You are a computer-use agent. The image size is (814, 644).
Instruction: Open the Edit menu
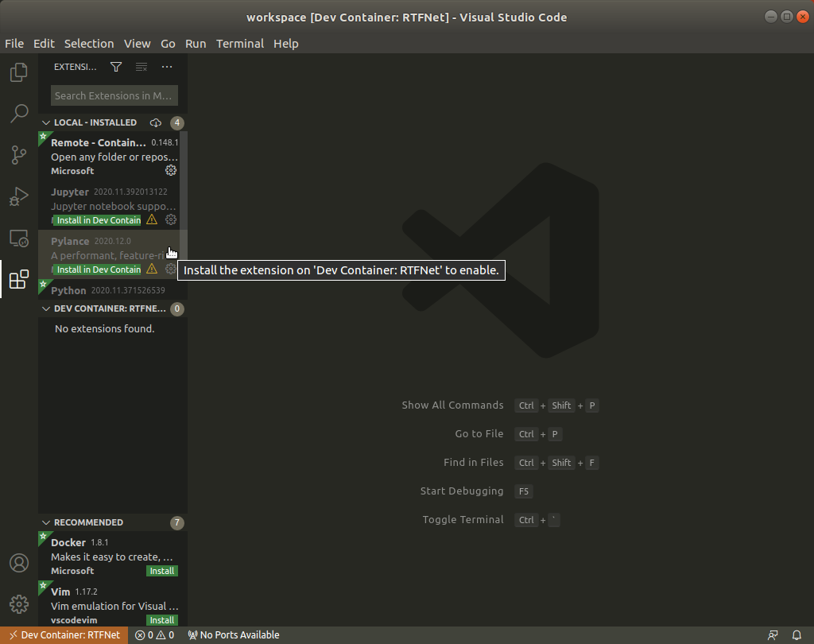pos(44,44)
